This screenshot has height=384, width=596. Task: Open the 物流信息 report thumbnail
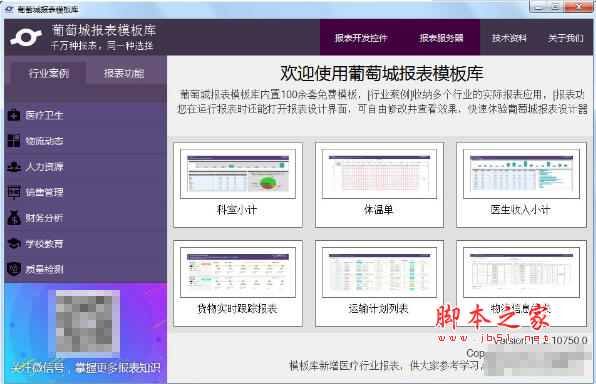point(521,272)
